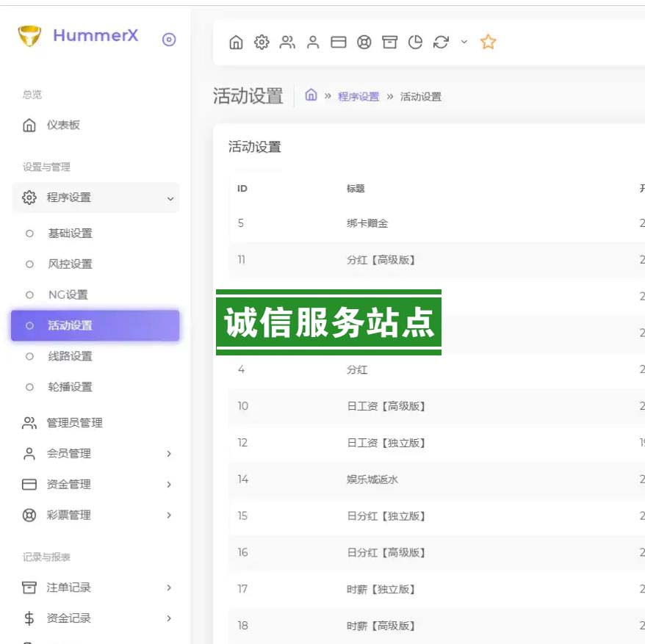Open the small dropdown chevron in top toolbar

click(x=464, y=42)
